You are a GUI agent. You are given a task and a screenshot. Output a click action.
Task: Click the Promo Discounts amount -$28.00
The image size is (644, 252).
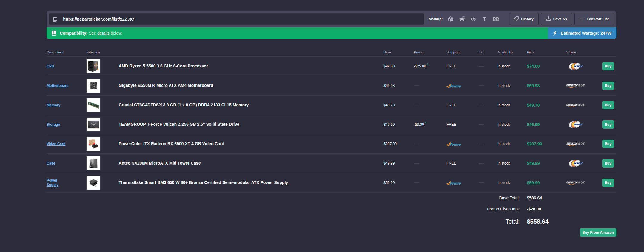click(x=534, y=209)
